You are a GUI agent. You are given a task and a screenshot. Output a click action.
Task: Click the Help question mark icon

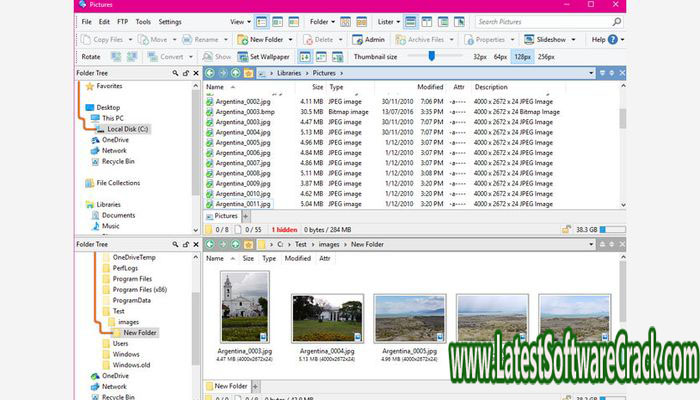pos(612,40)
